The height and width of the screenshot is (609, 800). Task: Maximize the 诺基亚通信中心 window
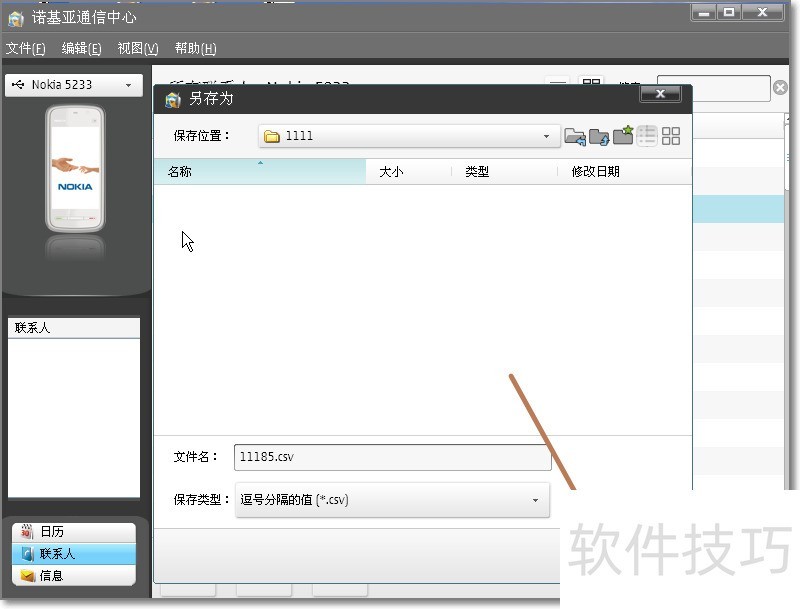(729, 12)
